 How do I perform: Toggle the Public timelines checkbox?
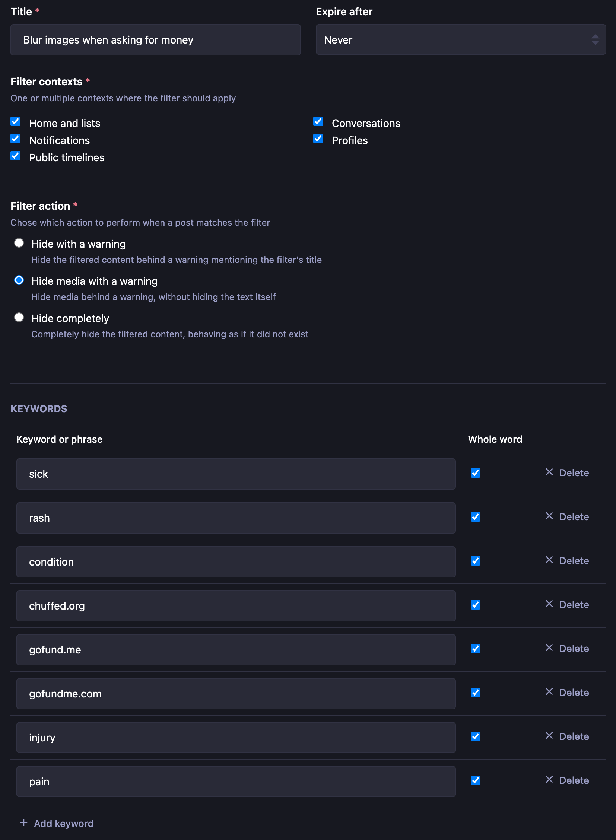pos(15,156)
